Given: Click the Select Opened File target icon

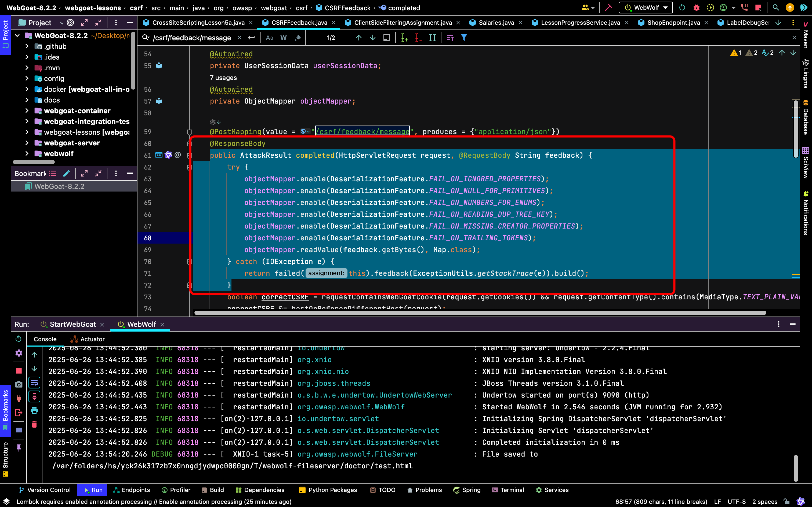Looking at the screenshot, I should click(70, 23).
